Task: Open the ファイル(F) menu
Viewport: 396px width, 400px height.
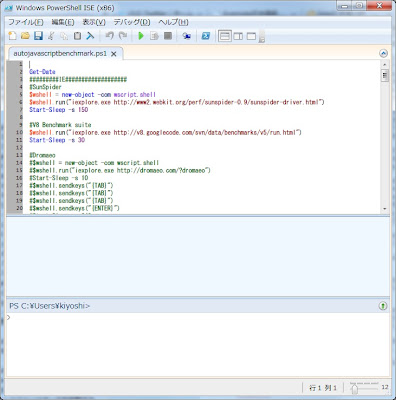Action: click(x=26, y=22)
